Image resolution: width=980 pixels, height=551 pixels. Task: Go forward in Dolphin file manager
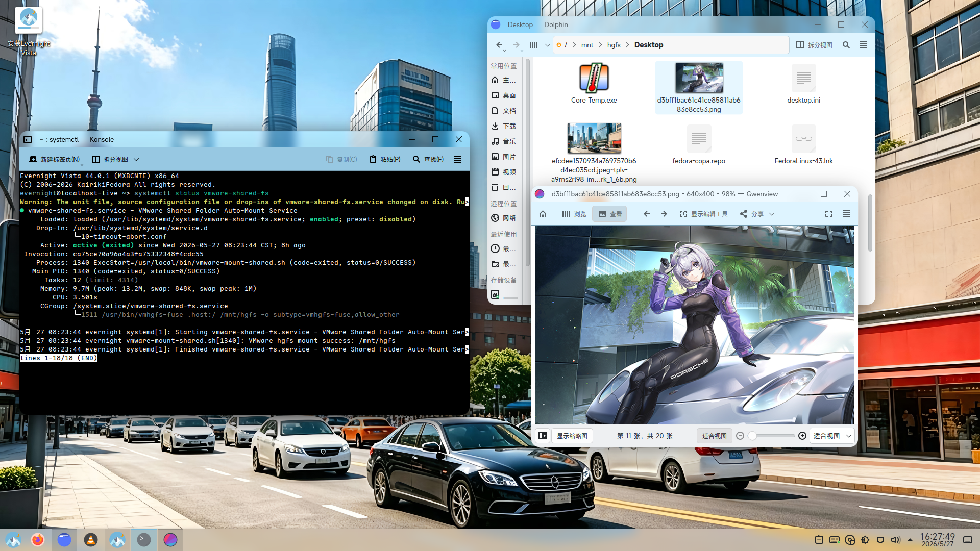pyautogui.click(x=517, y=45)
